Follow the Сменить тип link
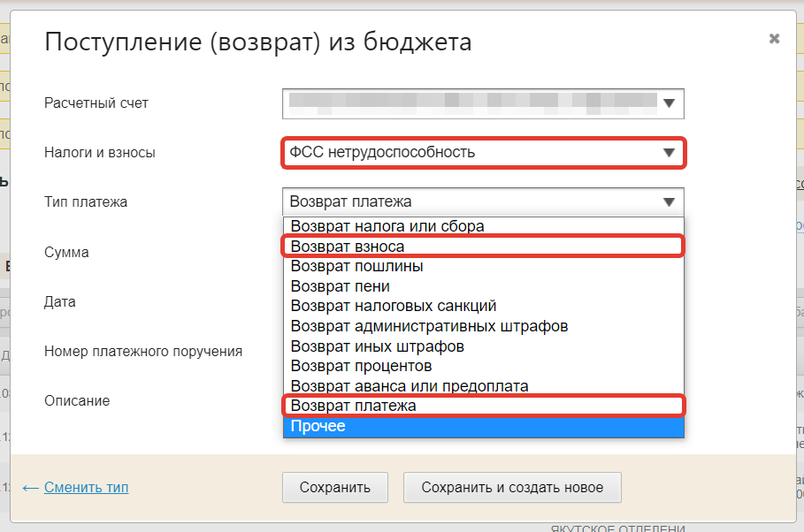 click(x=86, y=487)
